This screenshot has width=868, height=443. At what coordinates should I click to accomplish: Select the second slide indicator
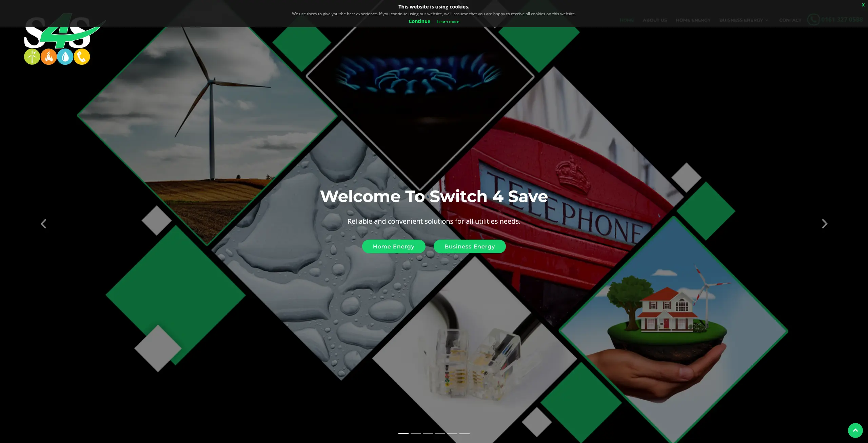pos(416,434)
